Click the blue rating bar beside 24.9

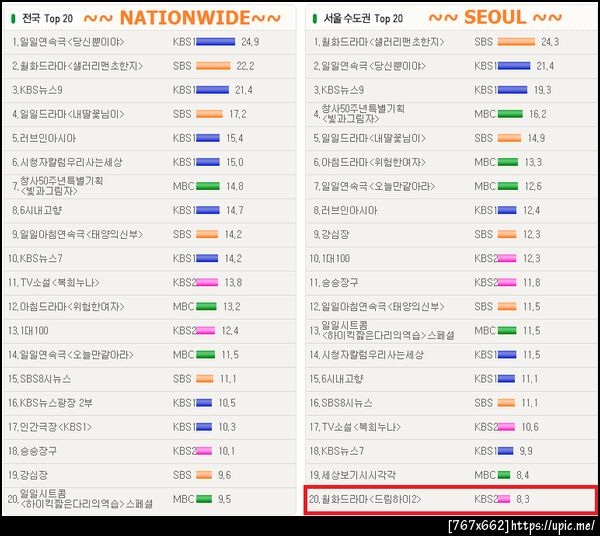pos(216,42)
